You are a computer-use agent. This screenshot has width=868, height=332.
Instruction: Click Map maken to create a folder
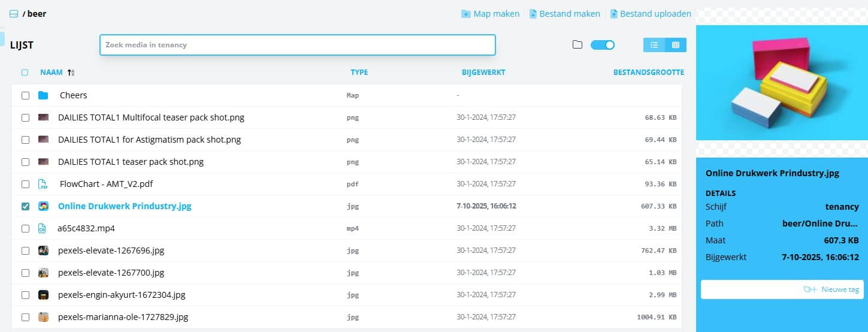pyautogui.click(x=490, y=14)
